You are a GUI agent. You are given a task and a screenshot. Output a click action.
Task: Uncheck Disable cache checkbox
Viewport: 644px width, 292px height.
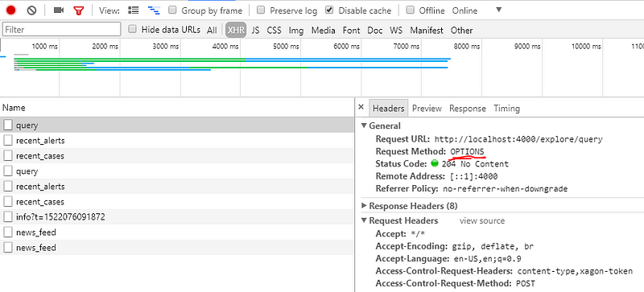point(329,10)
